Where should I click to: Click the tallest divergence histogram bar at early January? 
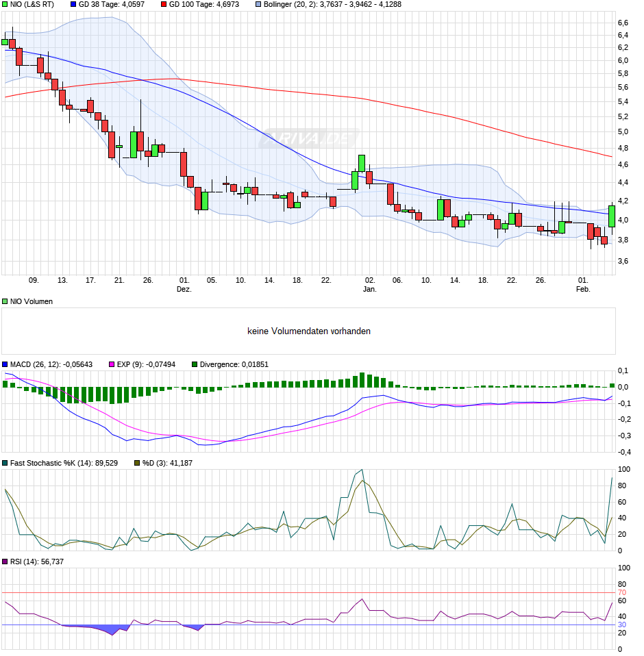pyautogui.click(x=362, y=380)
